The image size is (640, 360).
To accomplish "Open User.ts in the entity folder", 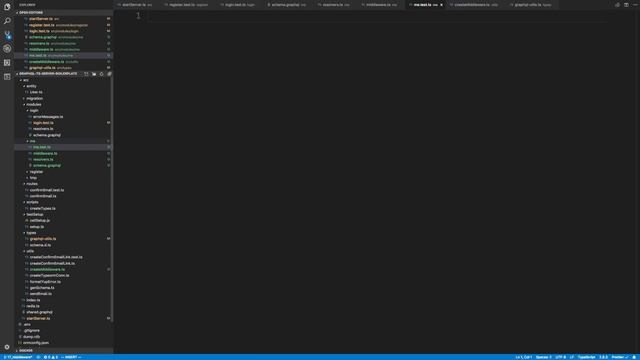I will (36, 92).
